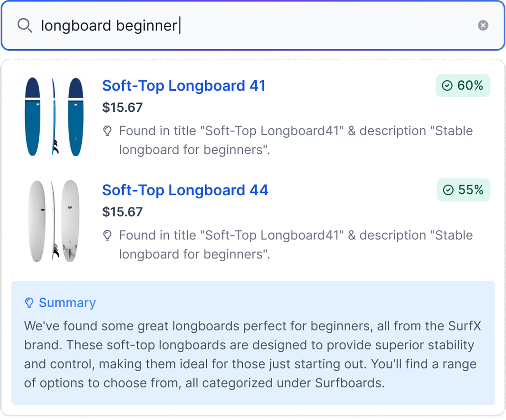The width and height of the screenshot is (506, 420).
Task: Click the summary paragraph about SurfX longboards
Action: click(x=253, y=354)
